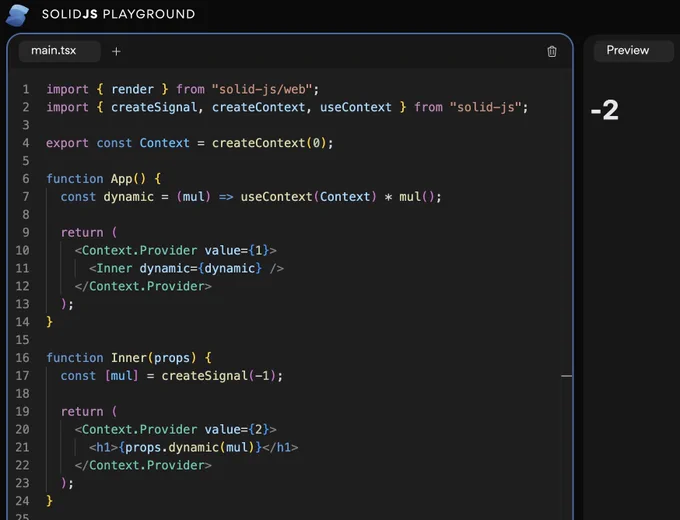Click createSignal in the import on line 2
The width and height of the screenshot is (680, 520).
[154, 107]
